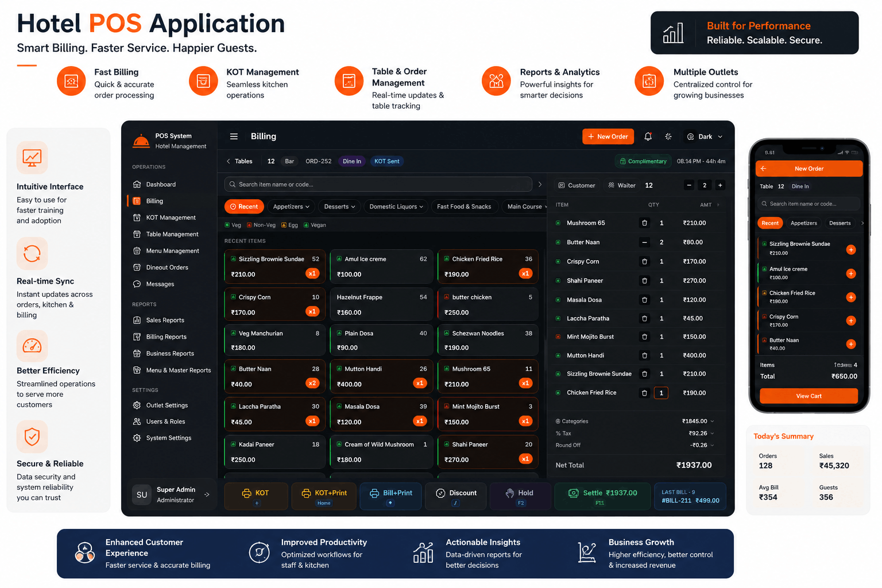Go to Table Management
The width and height of the screenshot is (882, 588).
[x=172, y=234]
